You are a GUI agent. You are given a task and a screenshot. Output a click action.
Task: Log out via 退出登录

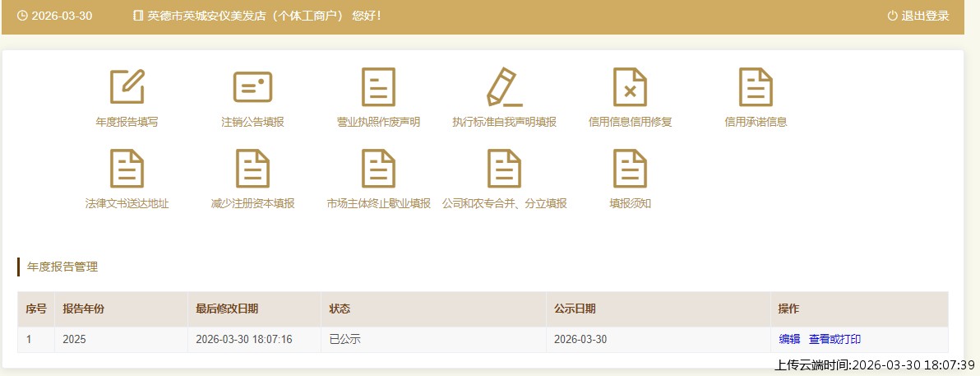925,16
